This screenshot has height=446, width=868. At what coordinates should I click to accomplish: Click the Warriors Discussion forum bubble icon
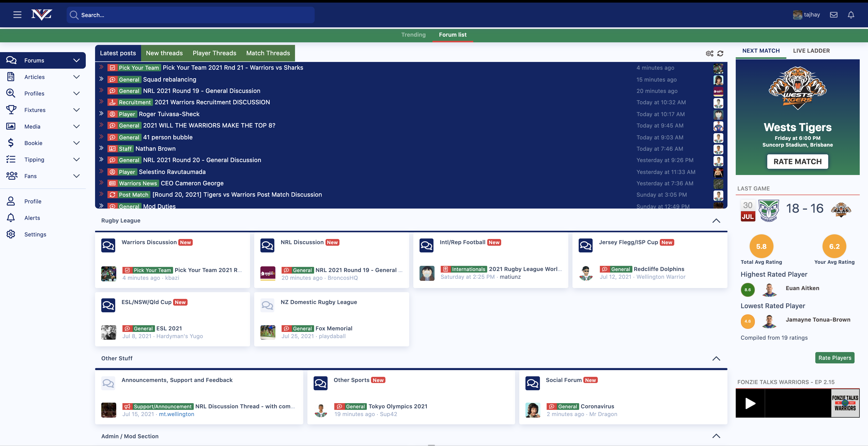[x=108, y=245]
